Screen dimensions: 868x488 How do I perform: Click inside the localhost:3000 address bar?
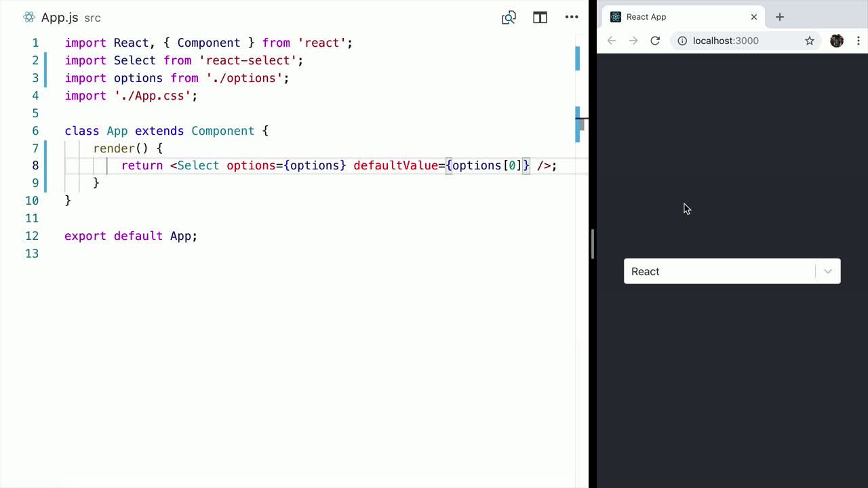pos(726,41)
